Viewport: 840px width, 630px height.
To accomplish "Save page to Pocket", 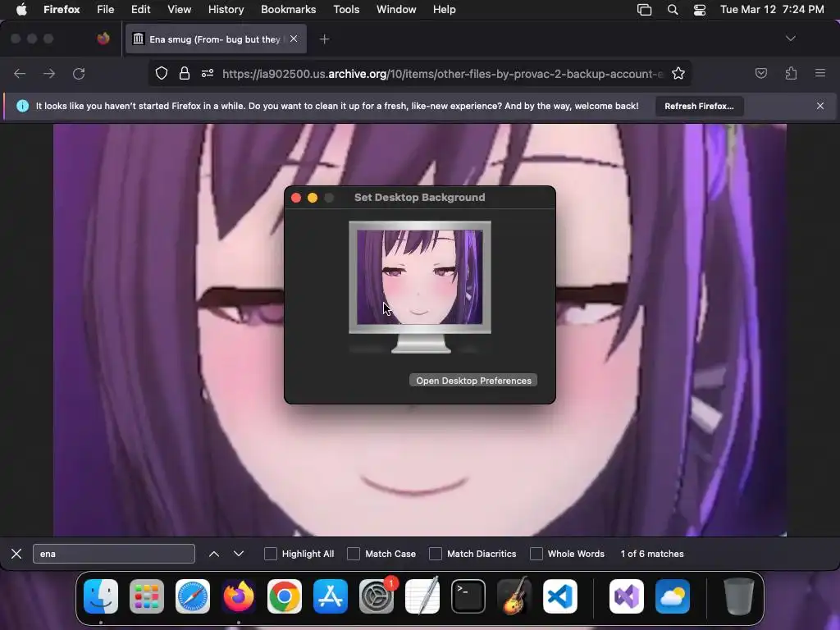I will pos(760,73).
